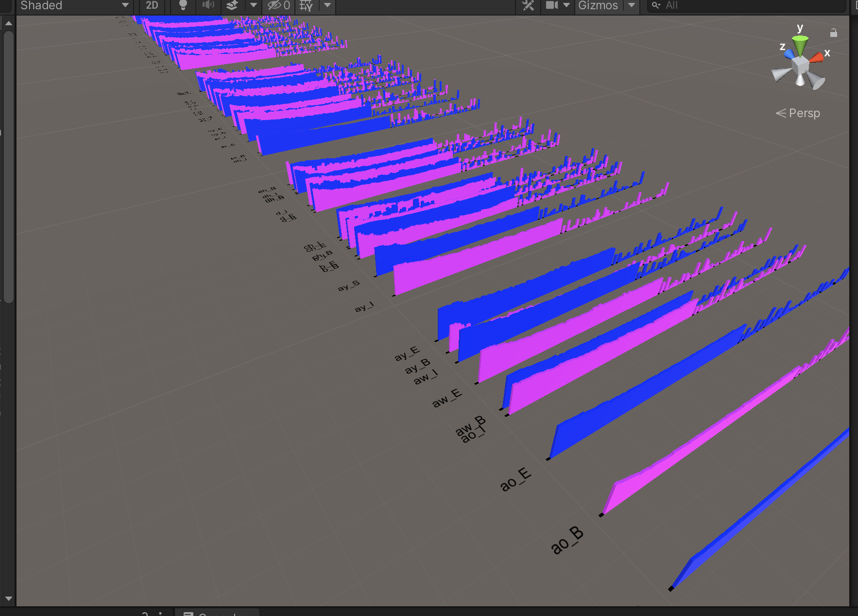Image resolution: width=858 pixels, height=616 pixels.
Task: Toggle scene audio with the speaker icon
Action: click(208, 5)
